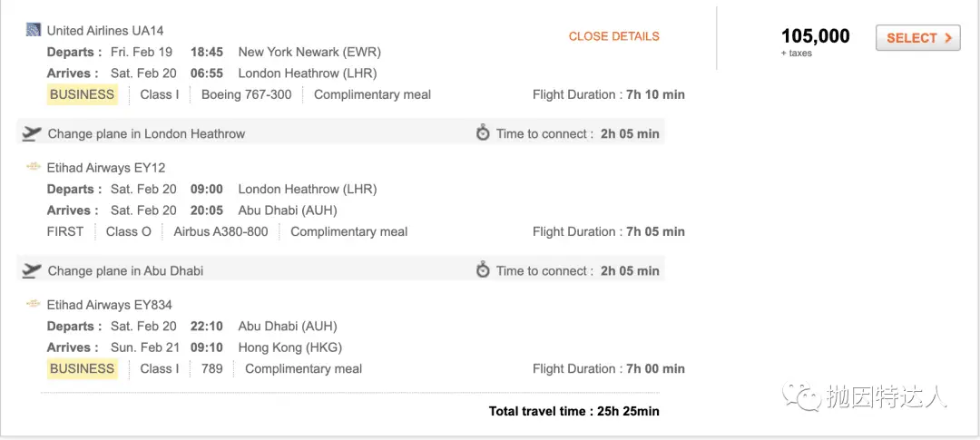This screenshot has height=440, width=980.
Task: Click the Airbus A380-800 aircraft label
Action: [x=220, y=231]
